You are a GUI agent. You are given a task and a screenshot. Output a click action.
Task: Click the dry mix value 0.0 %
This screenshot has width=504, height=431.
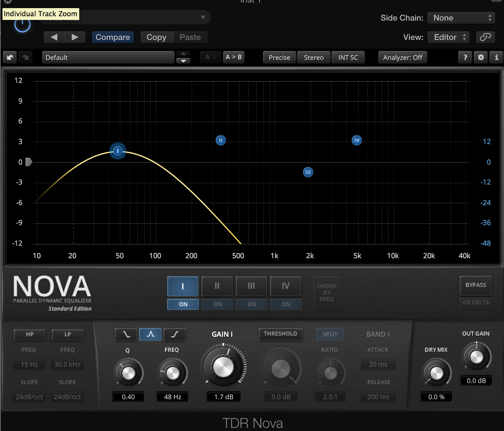(436, 397)
